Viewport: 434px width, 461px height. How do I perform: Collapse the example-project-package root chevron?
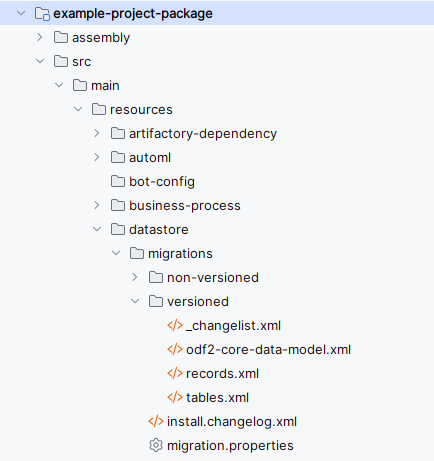click(x=21, y=13)
